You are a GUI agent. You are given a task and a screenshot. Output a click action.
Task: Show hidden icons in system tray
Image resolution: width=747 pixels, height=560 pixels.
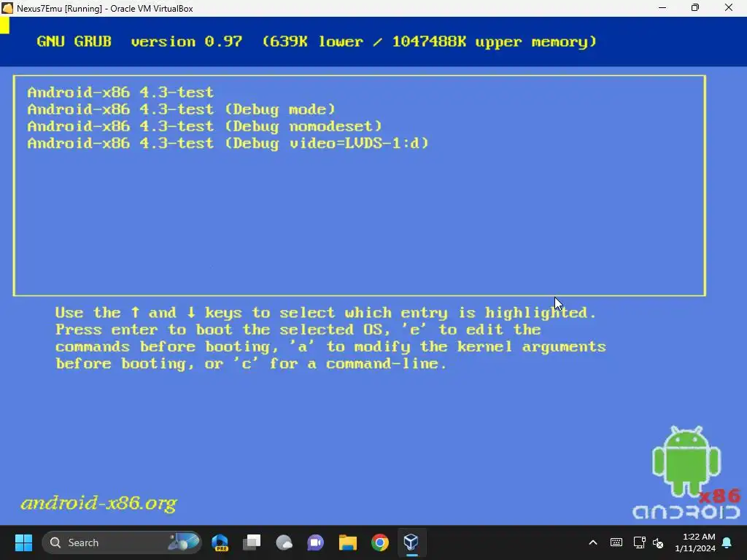[x=593, y=542]
